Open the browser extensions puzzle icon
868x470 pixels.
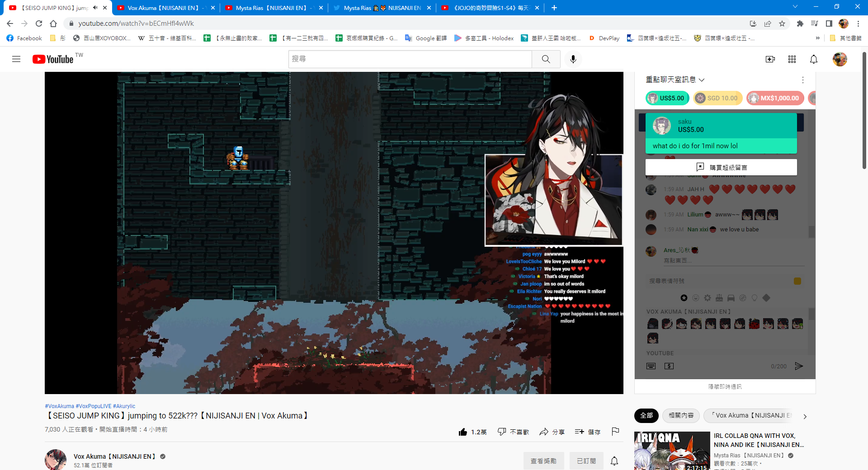(800, 23)
